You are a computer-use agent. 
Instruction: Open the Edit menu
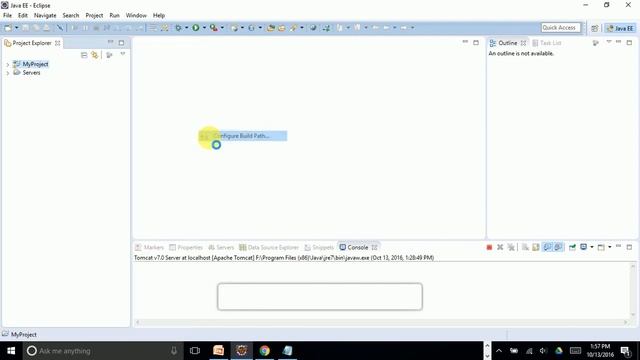(22, 16)
